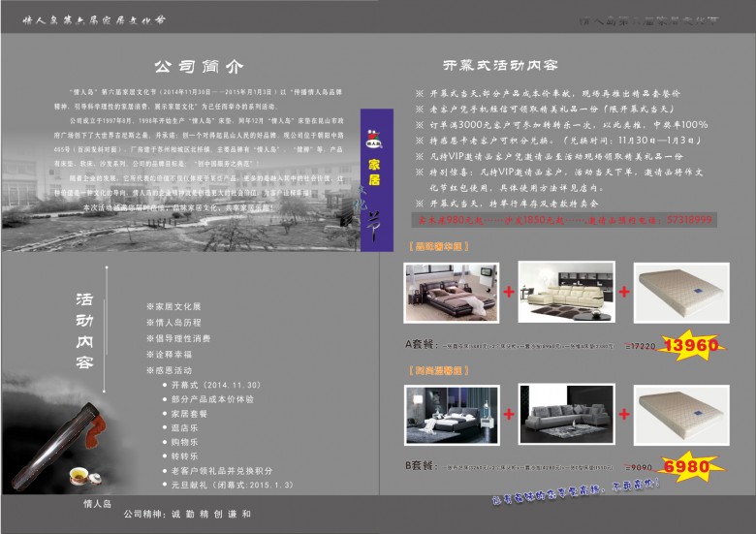The width and height of the screenshot is (756, 534).
Task: Click the line with 11月30日—1月3日 exchange period
Action: coord(558,141)
